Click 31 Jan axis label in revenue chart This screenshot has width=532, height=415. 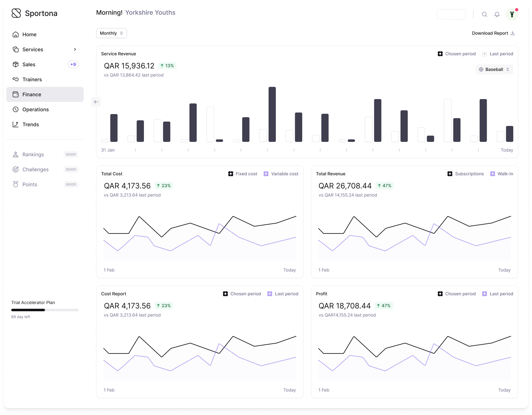(108, 150)
